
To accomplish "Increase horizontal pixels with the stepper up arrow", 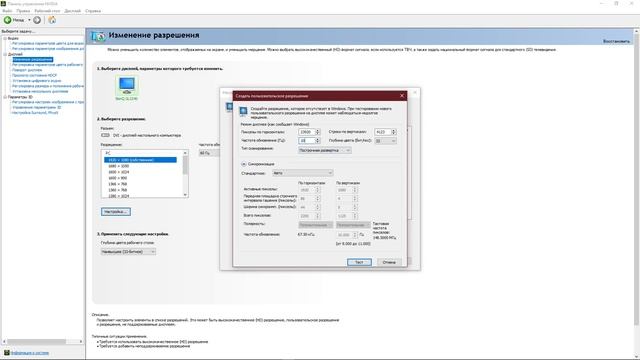I will [x=318, y=131].
